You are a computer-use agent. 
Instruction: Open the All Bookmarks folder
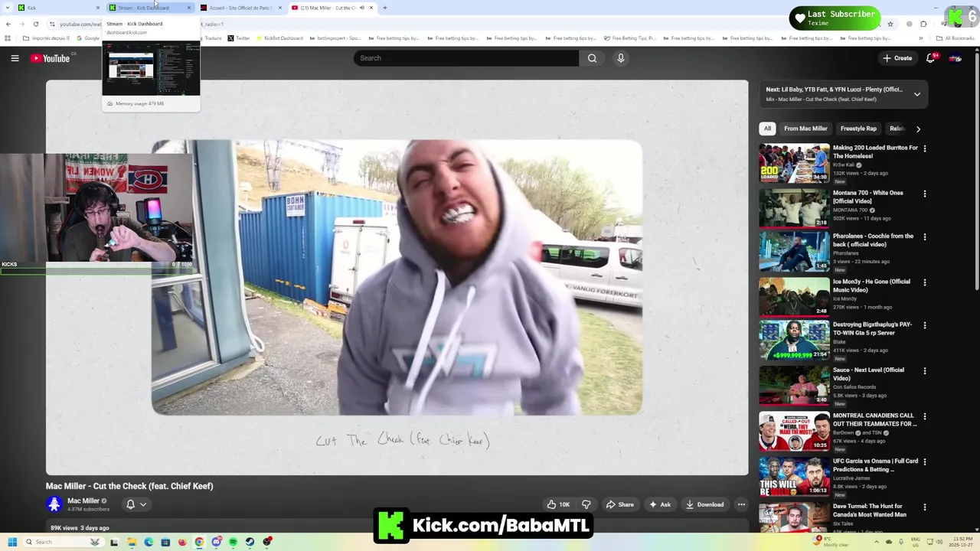955,38
